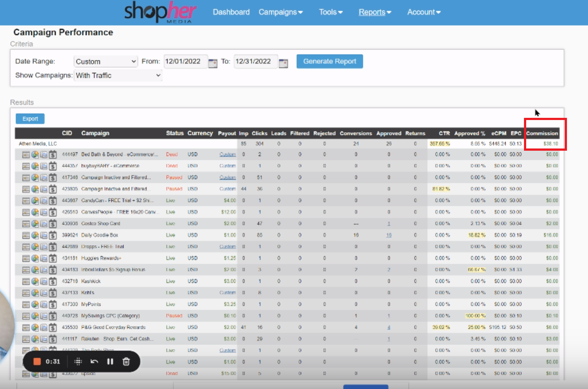This screenshot has width=588, height=389.
Task: Click the pie chart icon for campaign 423805
Action: click(x=35, y=189)
